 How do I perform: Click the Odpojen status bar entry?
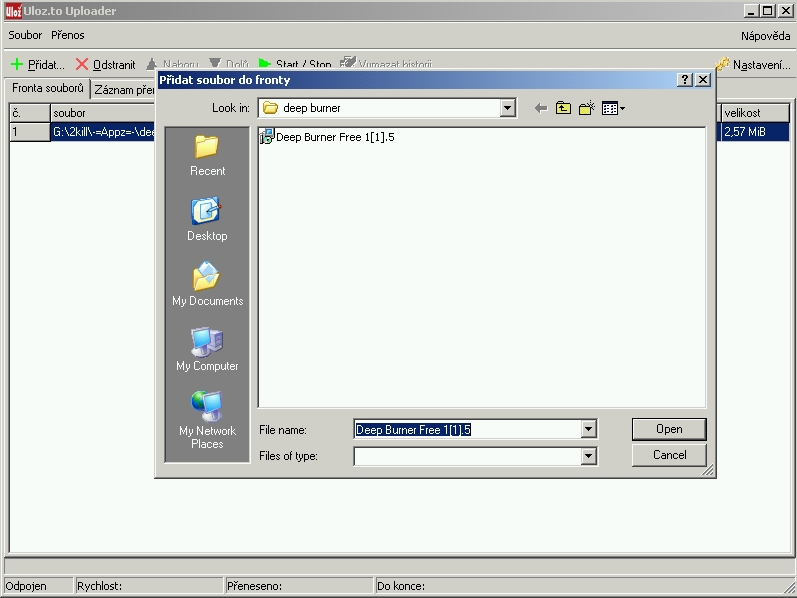click(x=38, y=586)
